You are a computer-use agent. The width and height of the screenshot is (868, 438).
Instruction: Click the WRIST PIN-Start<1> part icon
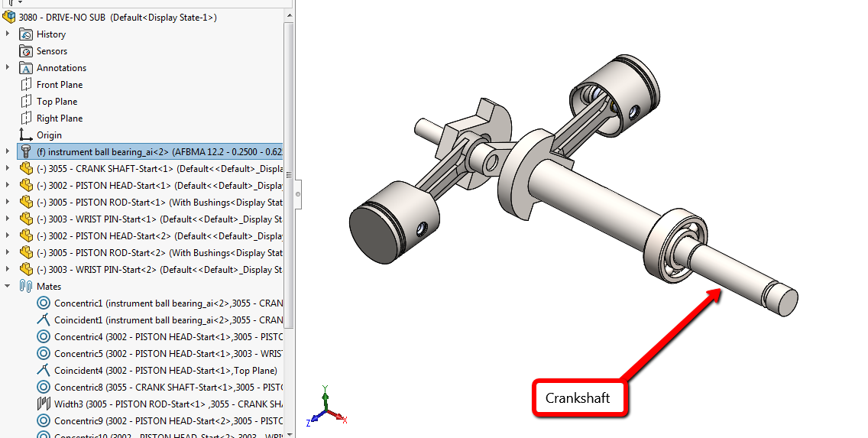26,219
